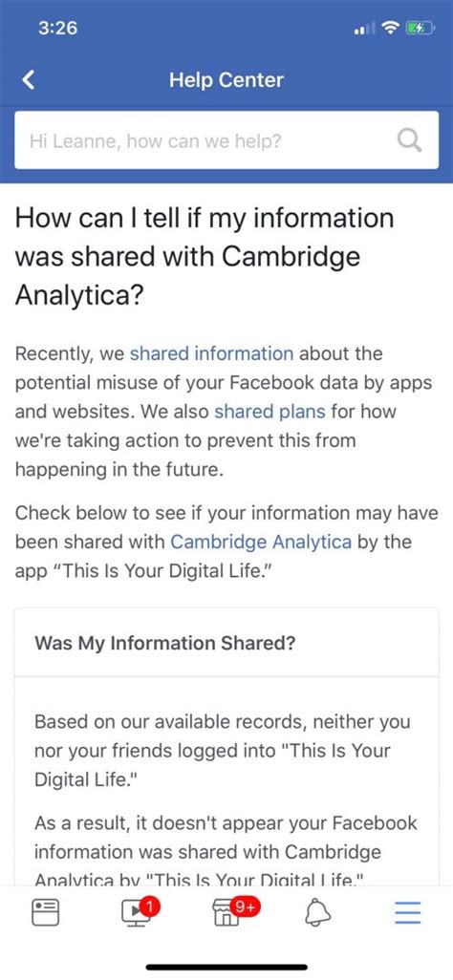Open the Marketplace tab showing 9+ badge

pos(226,912)
